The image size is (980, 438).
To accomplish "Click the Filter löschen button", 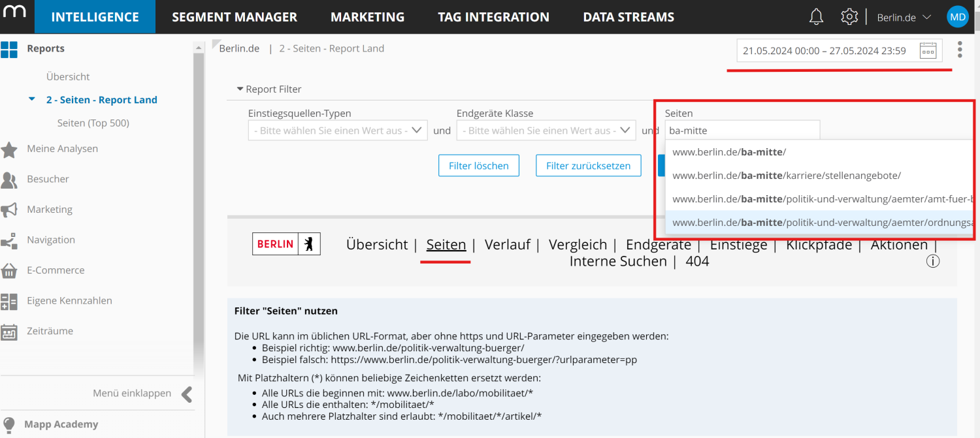I will [x=478, y=165].
